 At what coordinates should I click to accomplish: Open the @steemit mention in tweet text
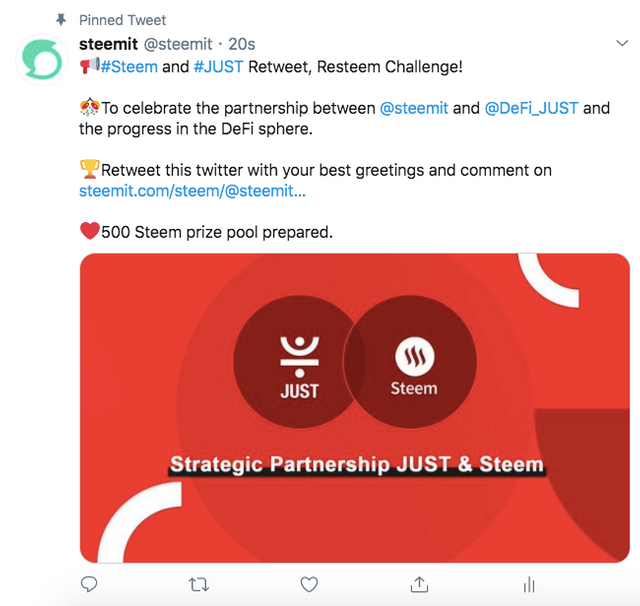[x=414, y=108]
